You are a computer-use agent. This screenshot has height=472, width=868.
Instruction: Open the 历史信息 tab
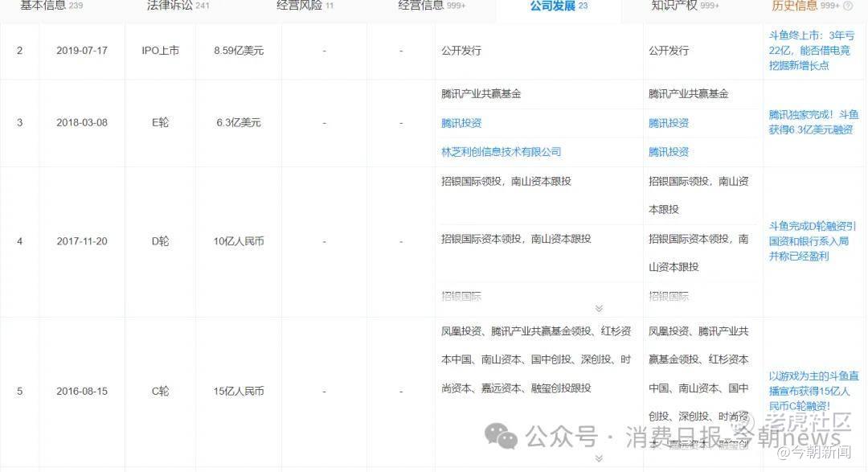(805, 6)
